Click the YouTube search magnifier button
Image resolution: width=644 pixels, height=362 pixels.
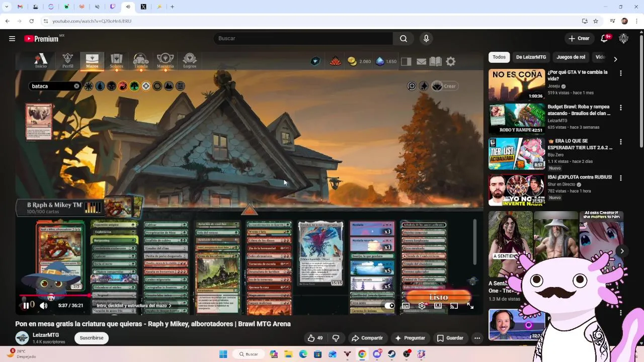tap(404, 38)
